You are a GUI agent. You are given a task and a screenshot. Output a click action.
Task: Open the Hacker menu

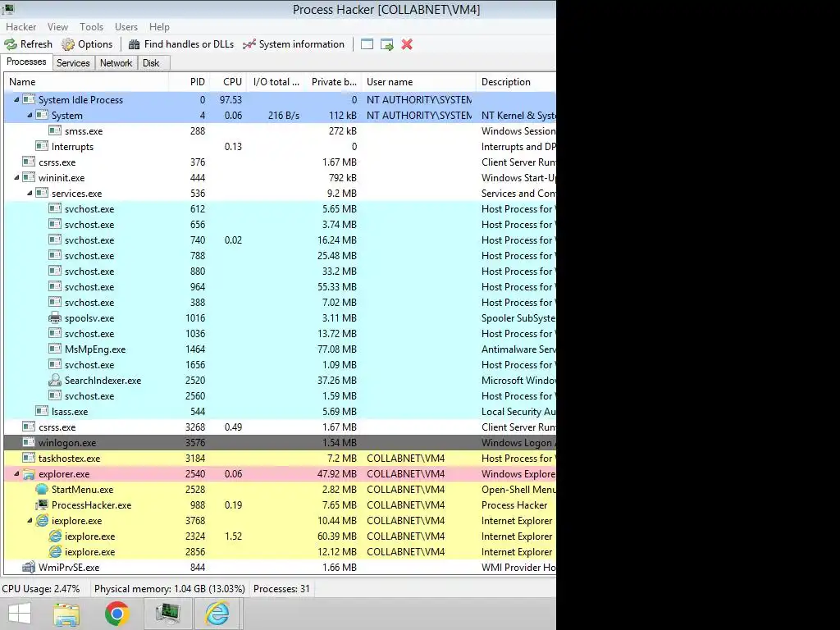coord(21,27)
